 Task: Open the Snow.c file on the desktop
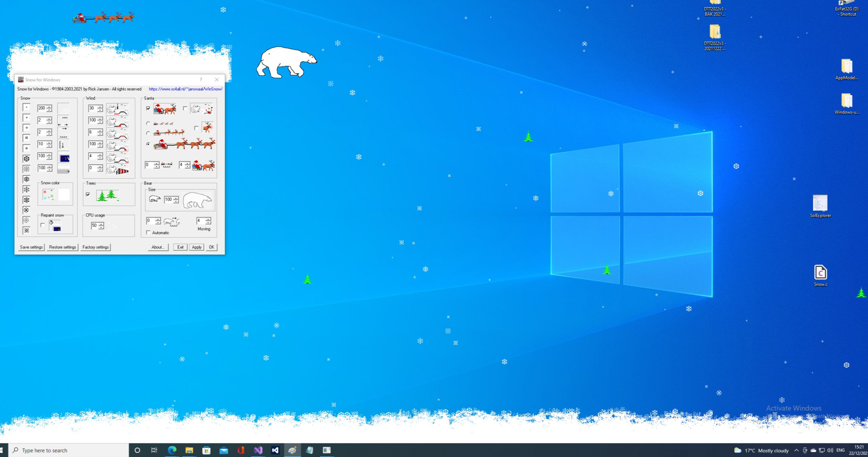click(x=820, y=273)
